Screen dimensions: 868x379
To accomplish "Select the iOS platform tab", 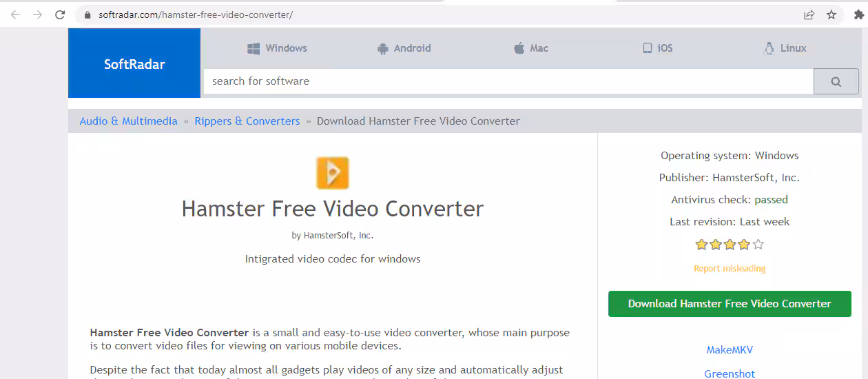I will click(657, 48).
